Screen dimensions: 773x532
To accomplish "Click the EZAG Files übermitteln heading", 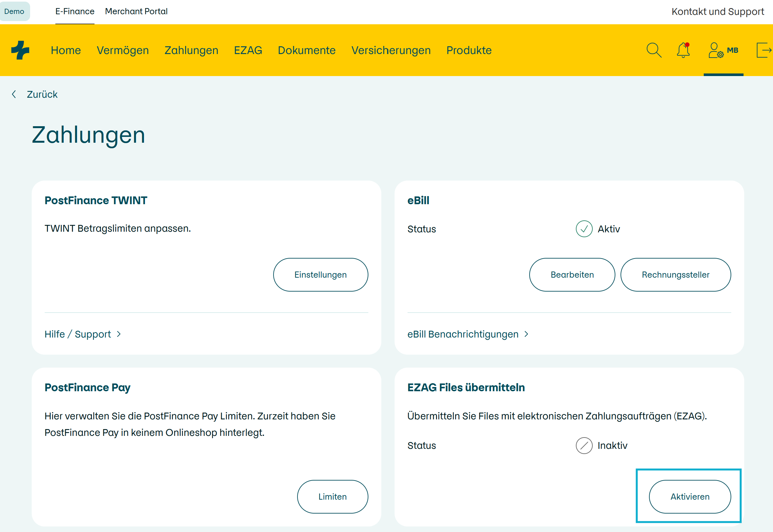I will click(466, 387).
